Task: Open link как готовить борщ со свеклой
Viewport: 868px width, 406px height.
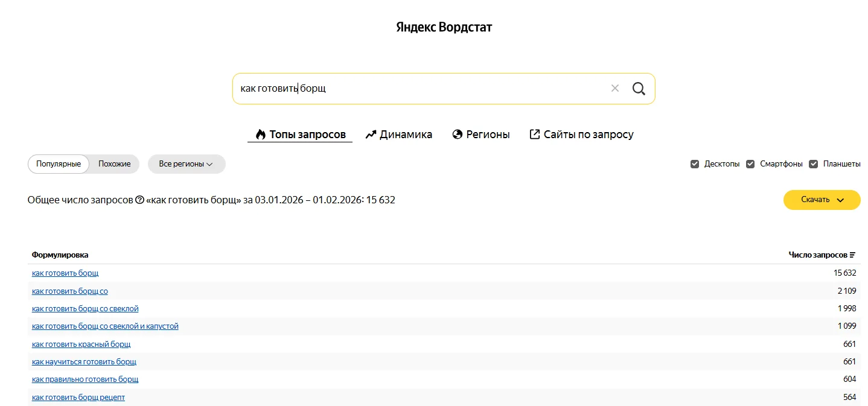Action: tap(85, 309)
